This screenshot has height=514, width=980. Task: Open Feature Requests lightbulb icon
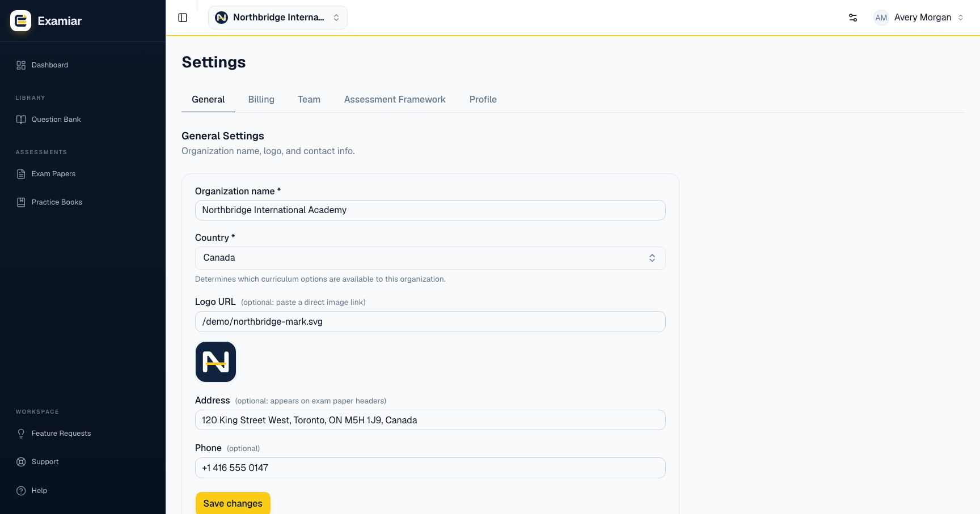pos(21,434)
